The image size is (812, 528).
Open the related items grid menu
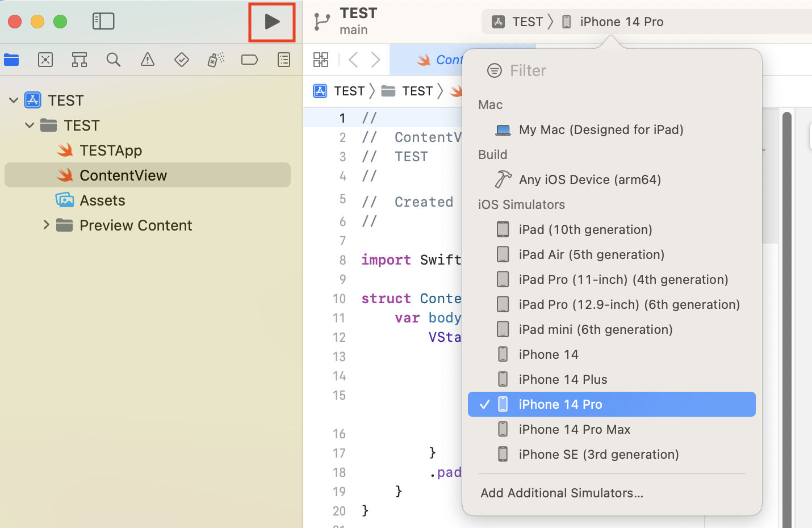click(x=321, y=60)
